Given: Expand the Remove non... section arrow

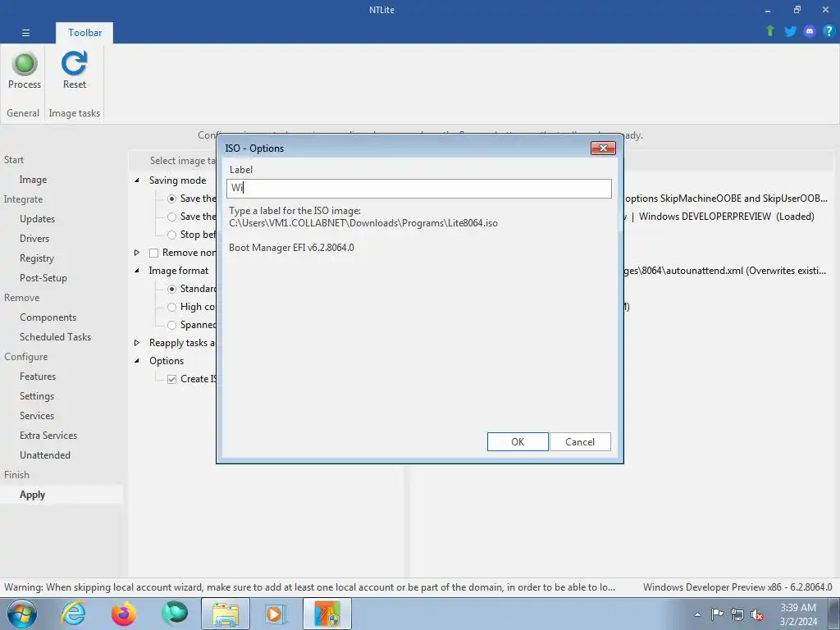Looking at the screenshot, I should [137, 253].
